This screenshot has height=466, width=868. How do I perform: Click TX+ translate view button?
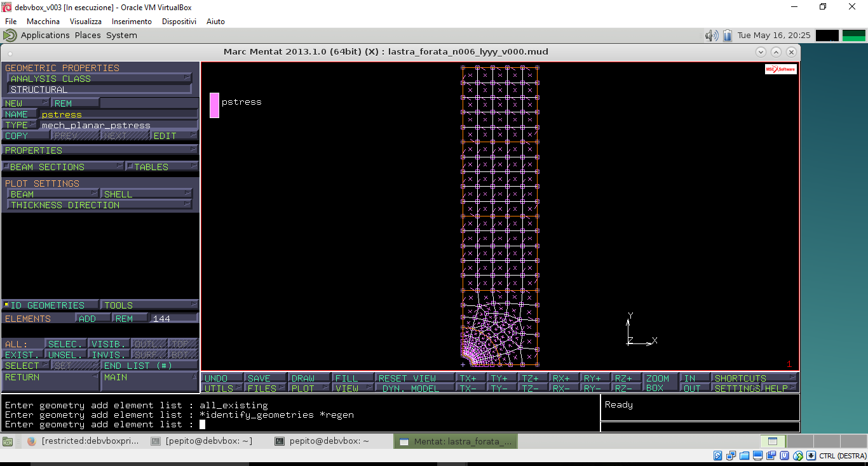pos(470,378)
